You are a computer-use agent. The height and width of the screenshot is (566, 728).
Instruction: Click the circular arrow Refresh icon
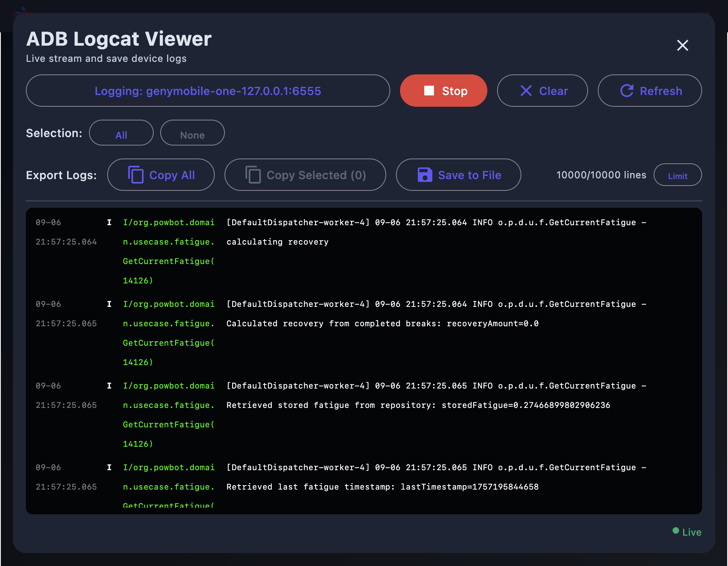626,91
